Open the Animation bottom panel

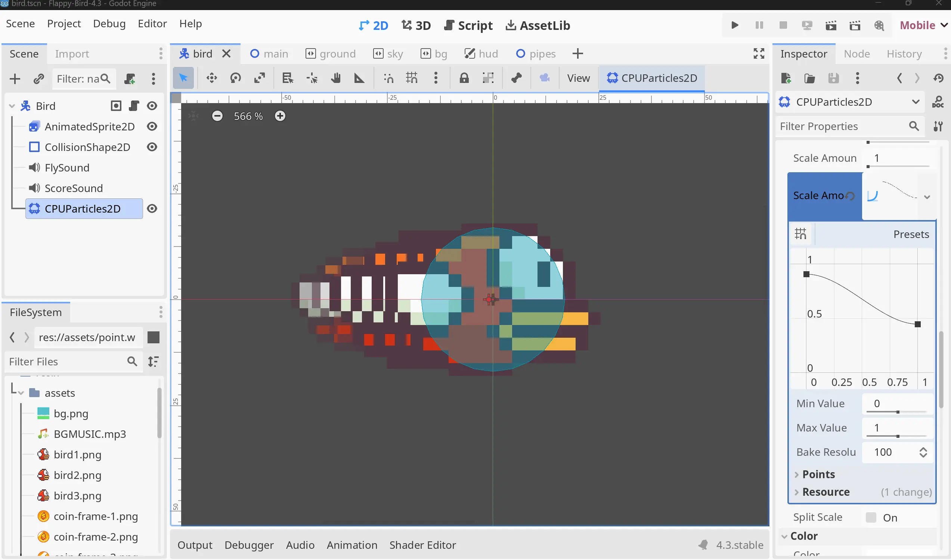[x=352, y=546]
